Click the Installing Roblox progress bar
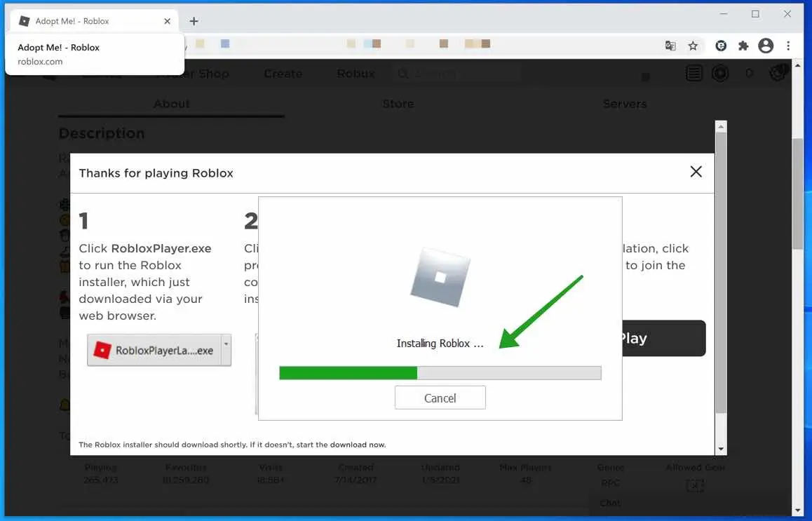Image resolution: width=812 pixels, height=521 pixels. 440,373
